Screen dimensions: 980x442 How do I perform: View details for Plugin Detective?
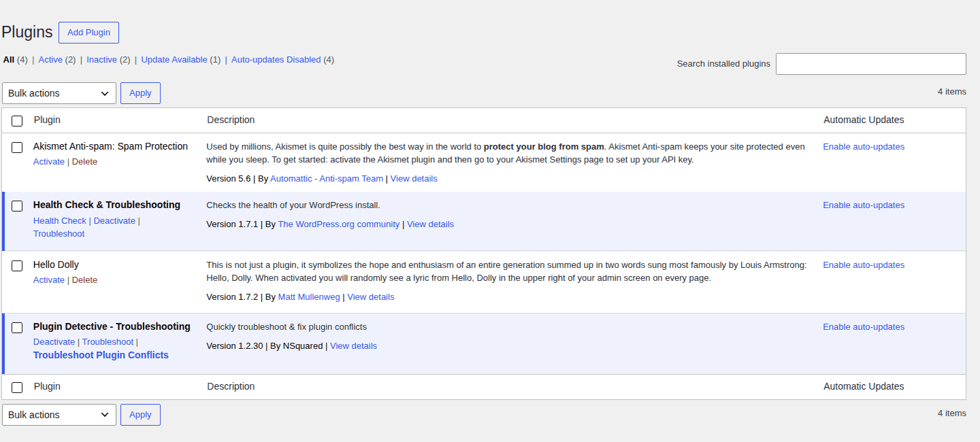click(x=353, y=346)
